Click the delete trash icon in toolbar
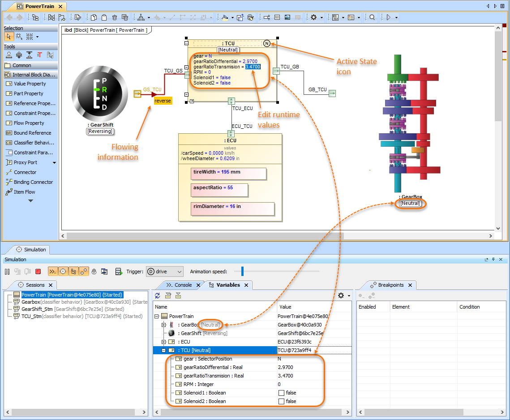 click(x=115, y=17)
